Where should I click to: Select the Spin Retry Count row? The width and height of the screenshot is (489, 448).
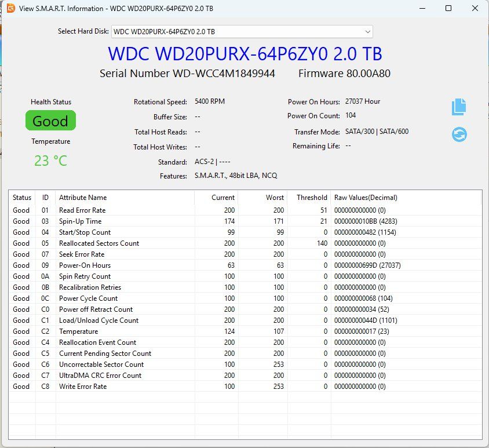pyautogui.click(x=245, y=276)
